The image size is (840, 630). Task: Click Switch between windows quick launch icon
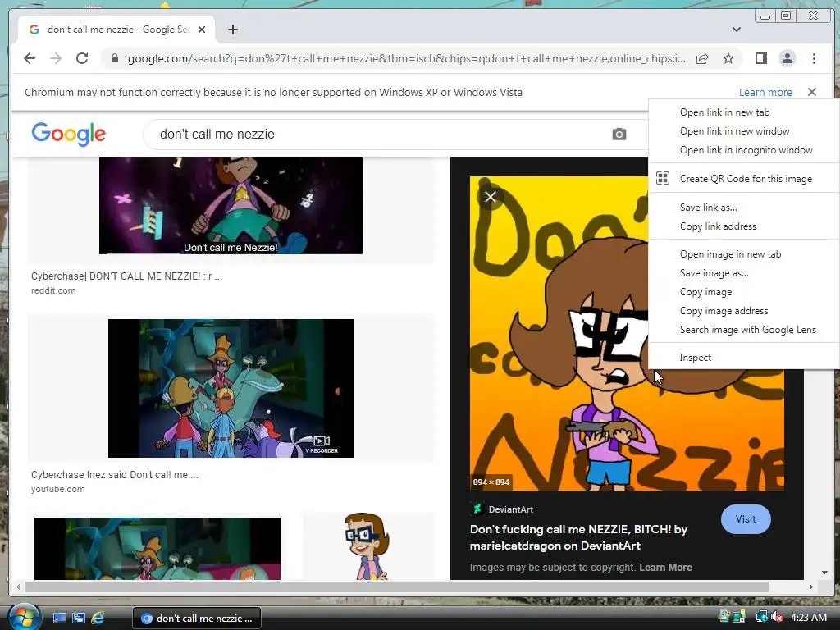click(78, 619)
